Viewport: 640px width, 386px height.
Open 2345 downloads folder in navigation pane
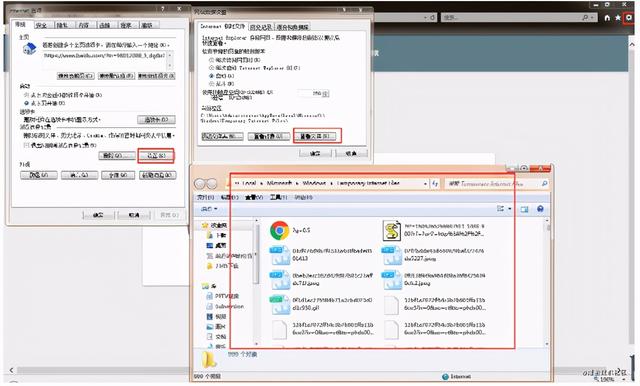(223, 266)
